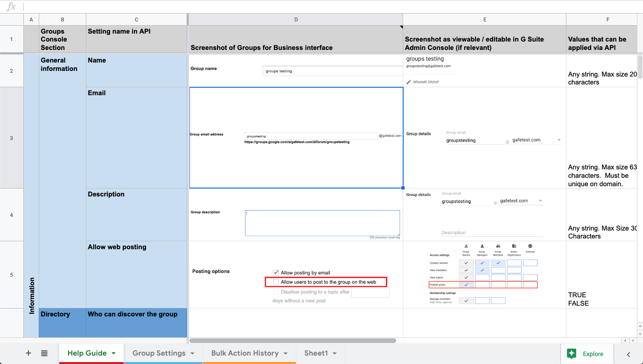This screenshot has width=643, height=364.
Task: Click the add new sheet plus icon
Action: tap(28, 353)
